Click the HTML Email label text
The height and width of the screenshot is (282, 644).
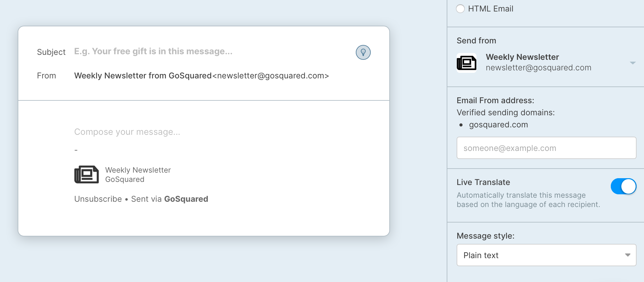pyautogui.click(x=490, y=9)
